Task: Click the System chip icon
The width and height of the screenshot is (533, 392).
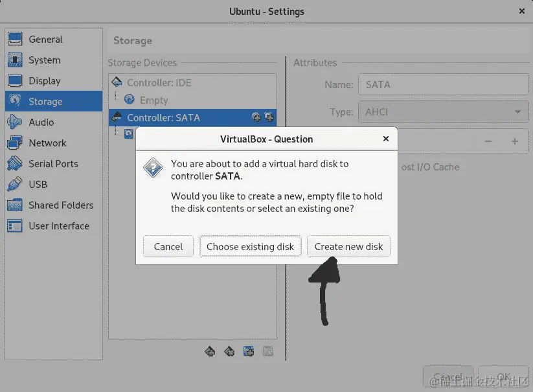Action: pyautogui.click(x=15, y=60)
